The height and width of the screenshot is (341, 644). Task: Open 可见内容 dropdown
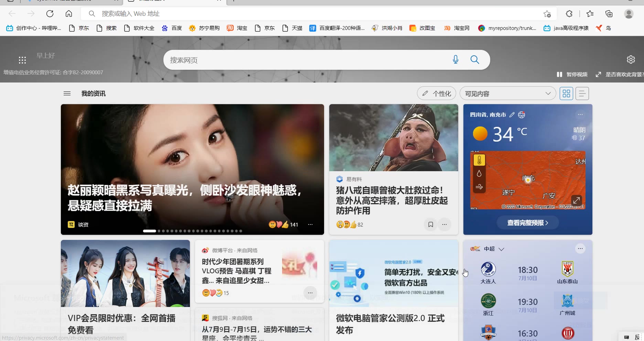pyautogui.click(x=508, y=93)
